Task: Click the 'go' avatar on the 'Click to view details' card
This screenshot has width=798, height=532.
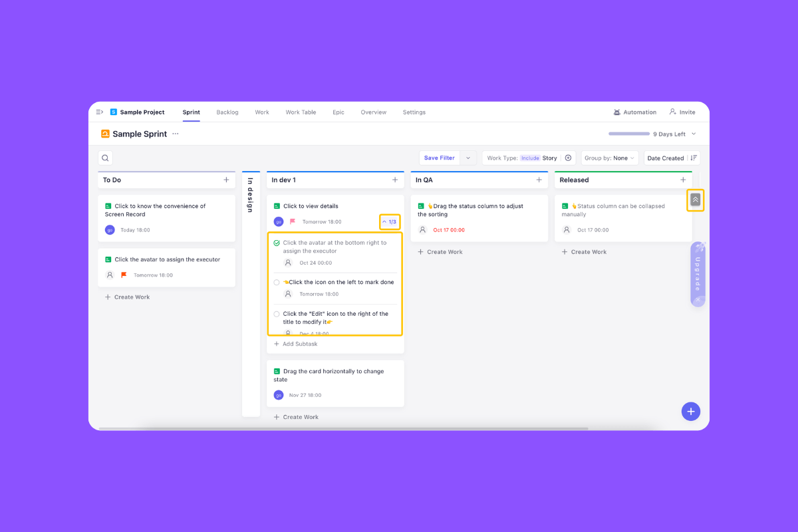Action: click(x=279, y=220)
